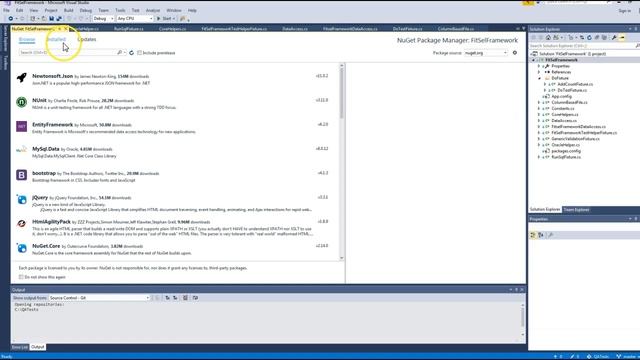This screenshot has height=360, width=640.
Task: Click the Save All toolbar icon
Action: 59,18
